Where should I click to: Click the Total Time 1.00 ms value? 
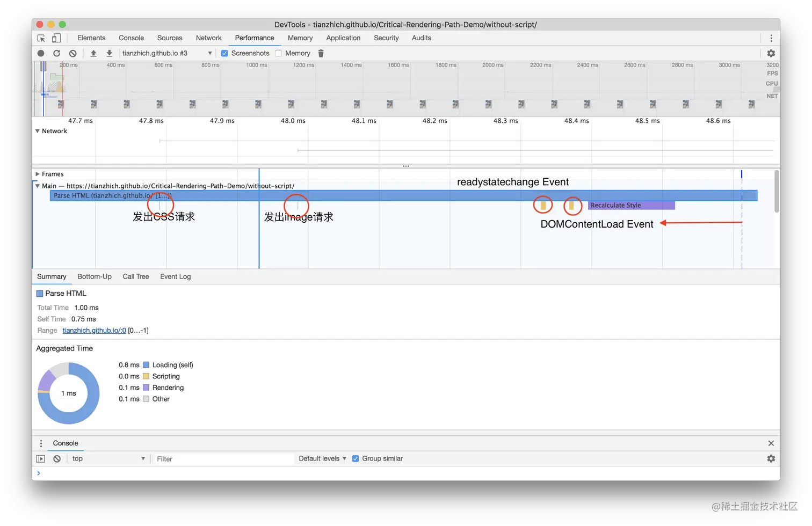[86, 308]
